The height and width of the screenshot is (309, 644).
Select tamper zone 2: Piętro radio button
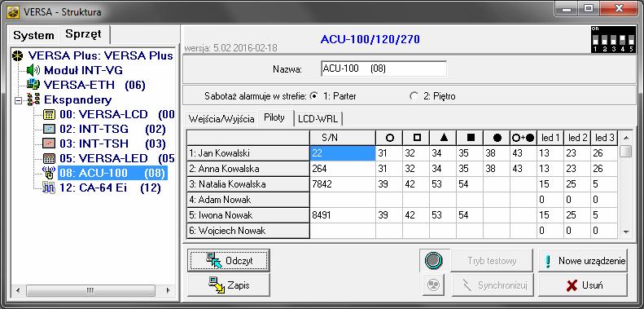[x=414, y=96]
